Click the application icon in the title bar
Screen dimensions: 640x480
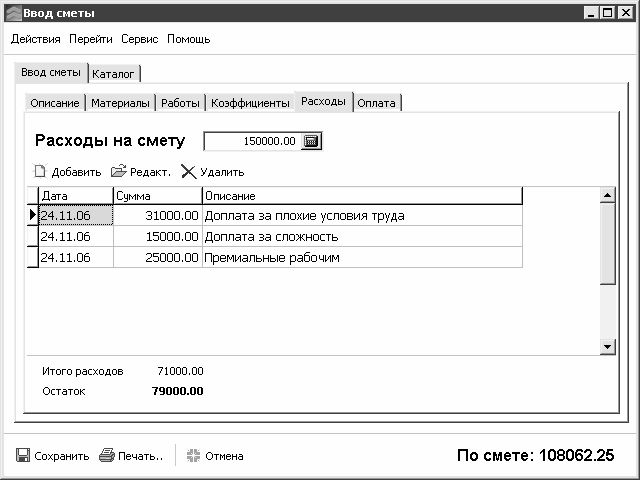click(14, 13)
